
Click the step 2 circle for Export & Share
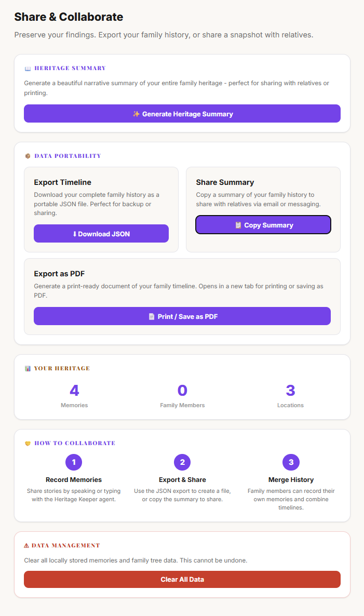tap(182, 462)
